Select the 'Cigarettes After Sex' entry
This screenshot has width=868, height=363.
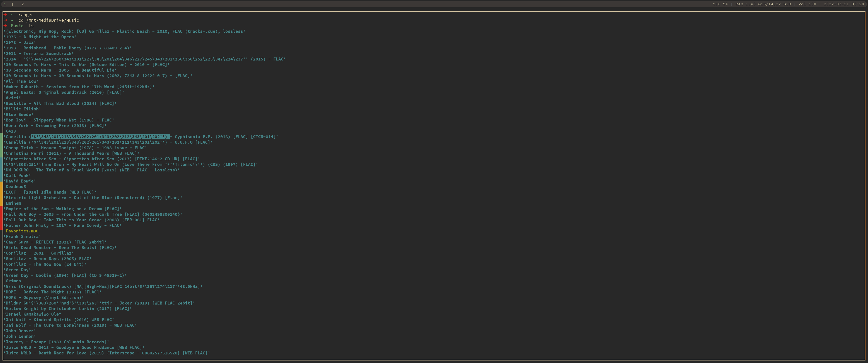click(x=102, y=159)
